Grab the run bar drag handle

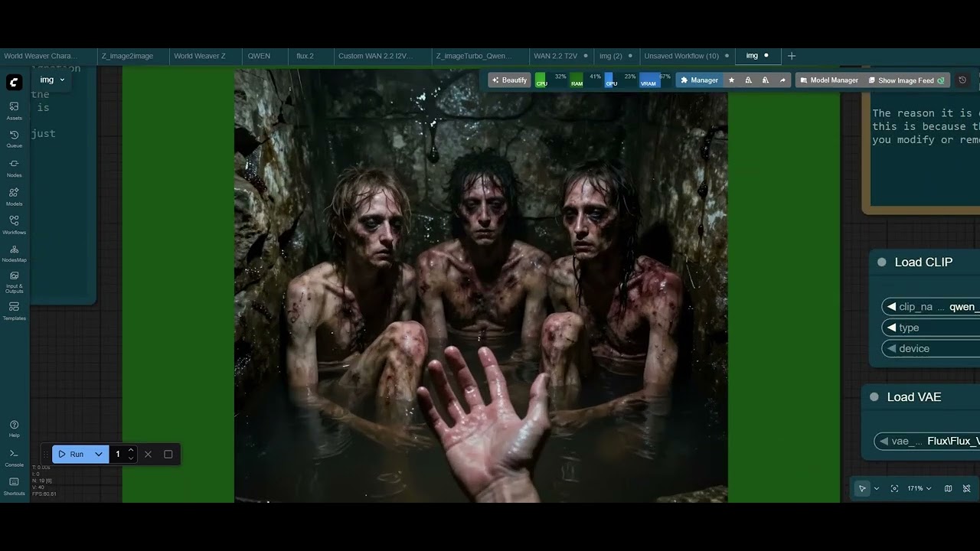[x=46, y=454]
